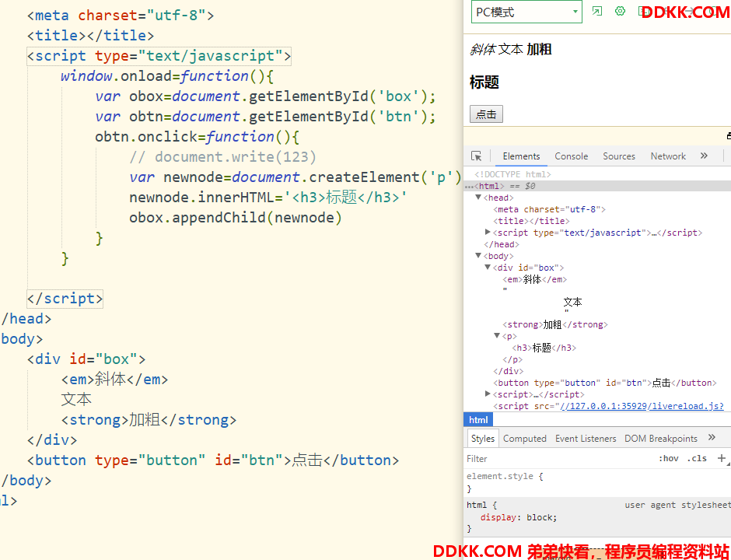Viewport: 731px width, 560px height.
Task: Open the PC模式 preview mode dropdown
Action: click(526, 12)
